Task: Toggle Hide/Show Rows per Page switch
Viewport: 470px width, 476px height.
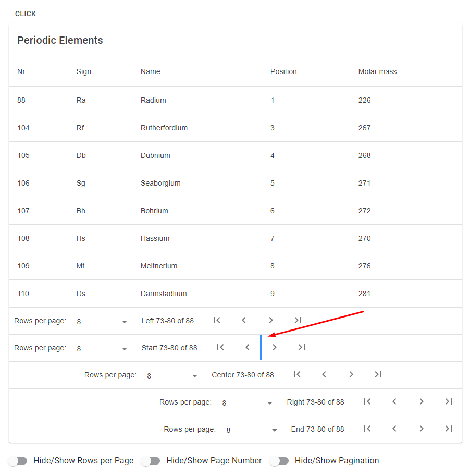Action: click(18, 461)
